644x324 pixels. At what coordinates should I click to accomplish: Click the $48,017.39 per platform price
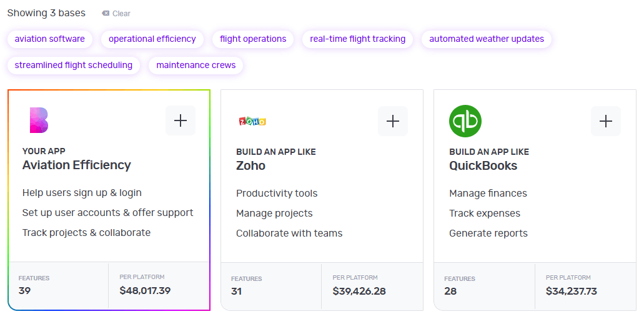pos(145,291)
